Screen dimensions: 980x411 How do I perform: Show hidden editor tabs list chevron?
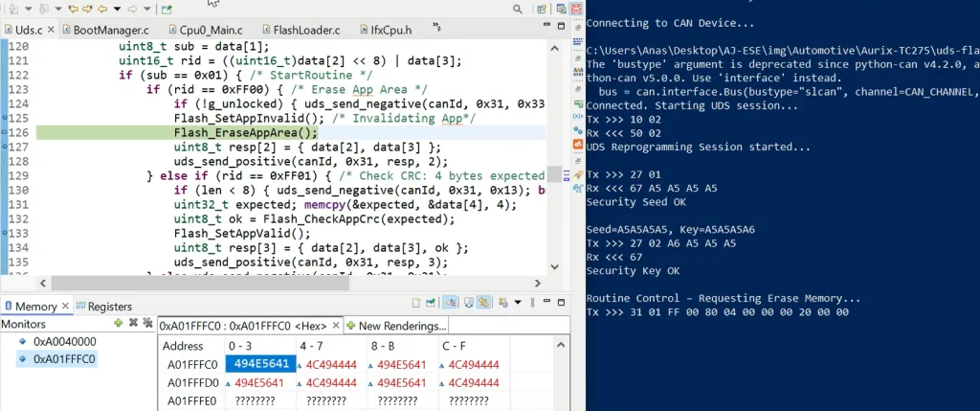(437, 28)
